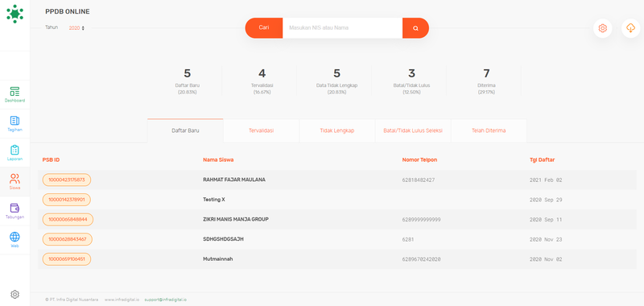Open PSB ID 10000065848844
This screenshot has height=306, width=644.
(68, 219)
